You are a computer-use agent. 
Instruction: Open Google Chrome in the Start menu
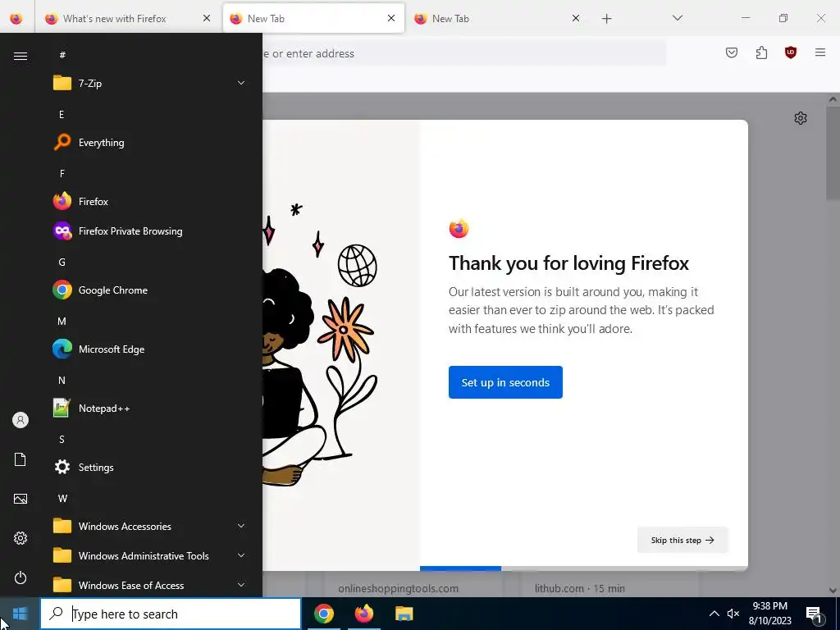tap(150, 290)
